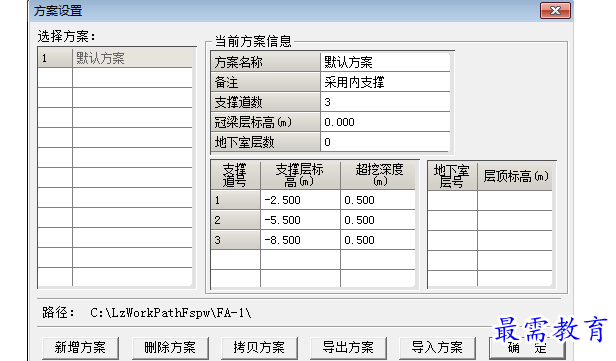Edit the 备注 value 采用内支撑
616x361 pixels.
[385, 82]
